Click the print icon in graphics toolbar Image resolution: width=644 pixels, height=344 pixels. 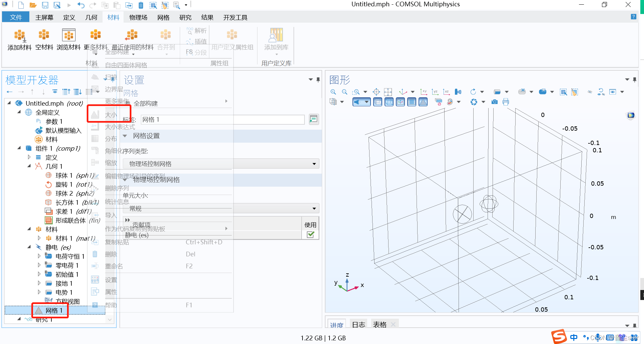506,102
